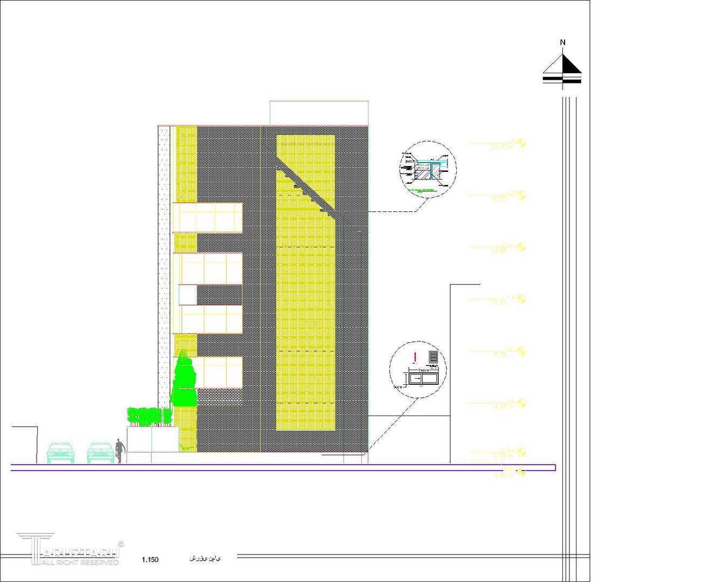Select the right car beside the person

(x=100, y=453)
